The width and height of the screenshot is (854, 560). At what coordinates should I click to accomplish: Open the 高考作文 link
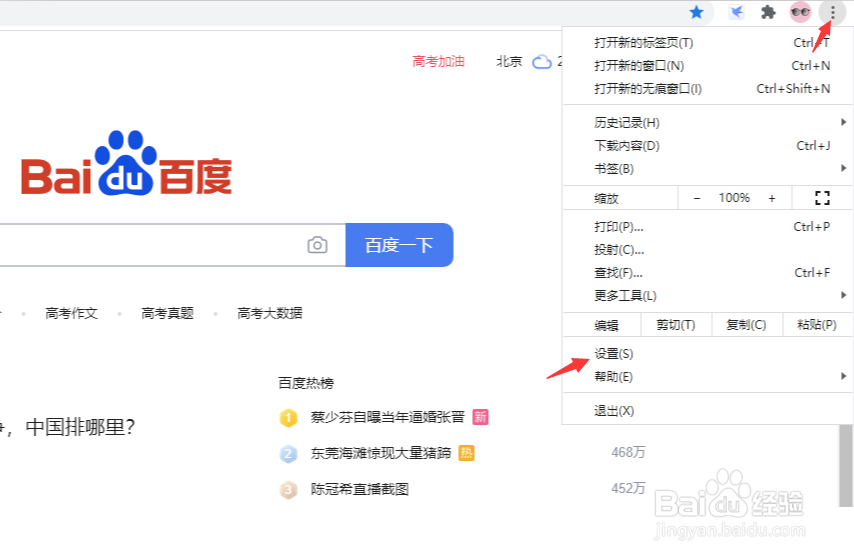point(71,313)
